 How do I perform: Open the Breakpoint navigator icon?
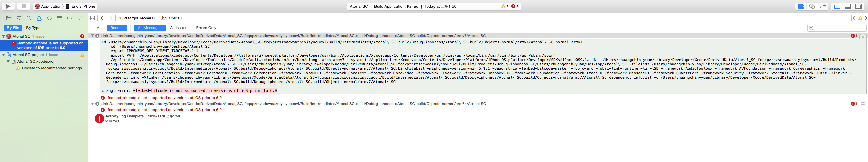coord(70,18)
